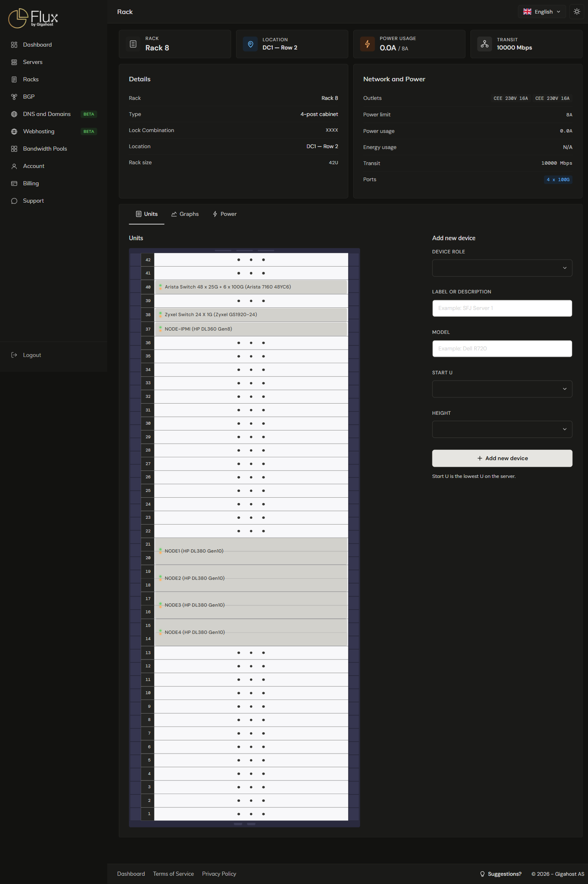This screenshot has width=588, height=884.
Task: Click the Add new device button
Action: pyautogui.click(x=502, y=458)
